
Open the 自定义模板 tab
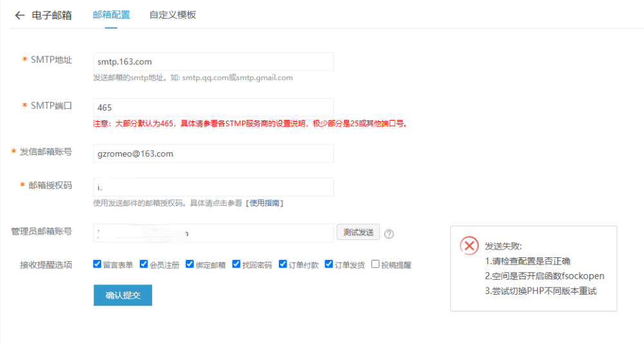[173, 15]
